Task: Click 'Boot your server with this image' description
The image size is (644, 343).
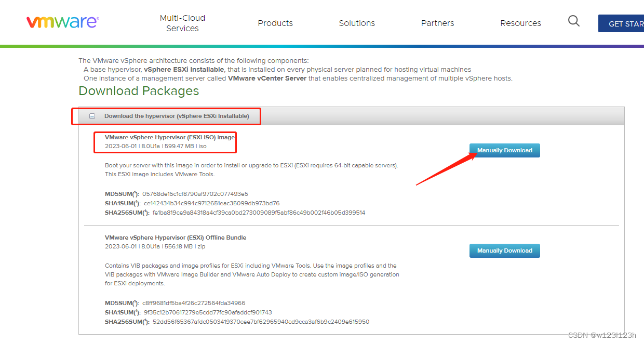Action: pyautogui.click(x=251, y=165)
